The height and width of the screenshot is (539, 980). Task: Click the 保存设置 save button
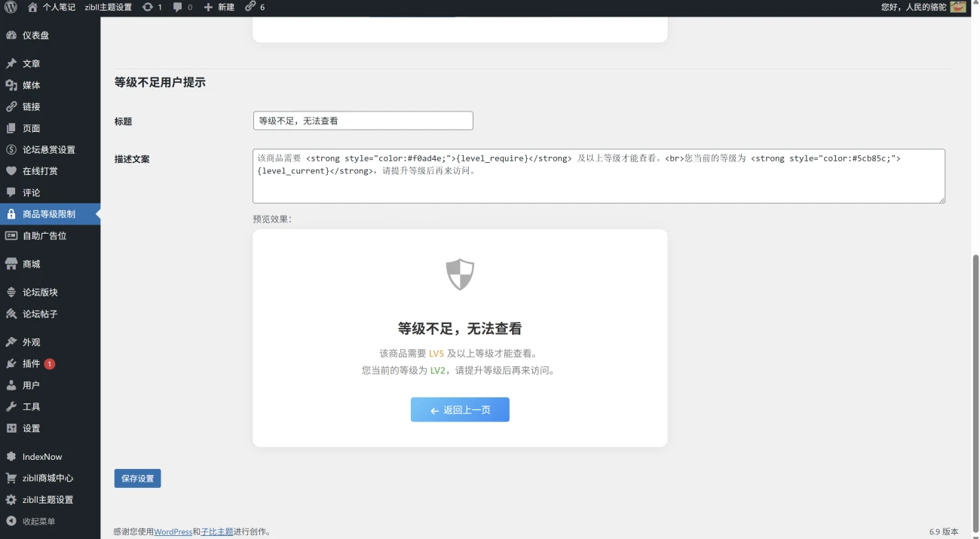137,478
